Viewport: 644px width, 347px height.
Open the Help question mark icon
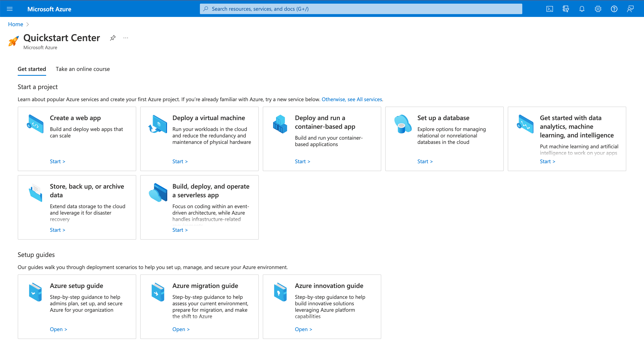[614, 9]
